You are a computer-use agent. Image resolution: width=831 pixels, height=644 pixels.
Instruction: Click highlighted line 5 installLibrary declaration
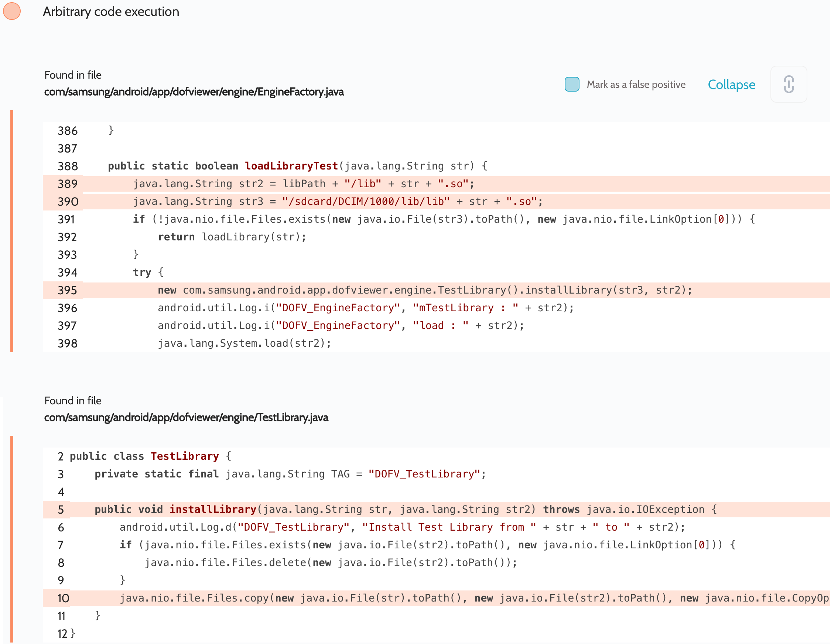pos(405,509)
